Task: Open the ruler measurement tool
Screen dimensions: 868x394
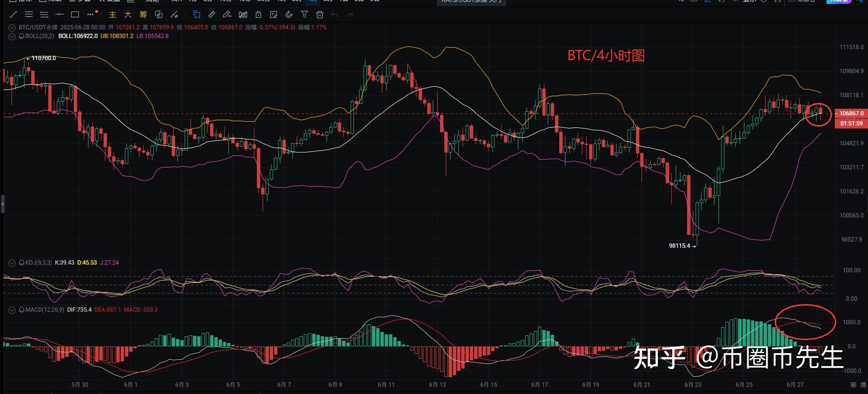Action: tap(212, 14)
